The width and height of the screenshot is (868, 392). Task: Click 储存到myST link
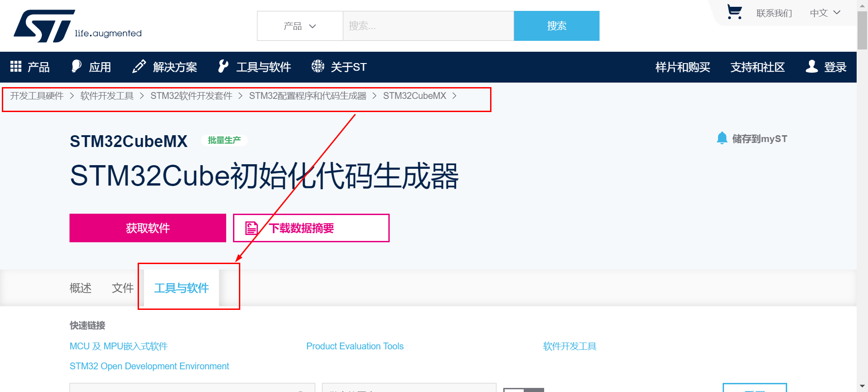click(x=759, y=139)
